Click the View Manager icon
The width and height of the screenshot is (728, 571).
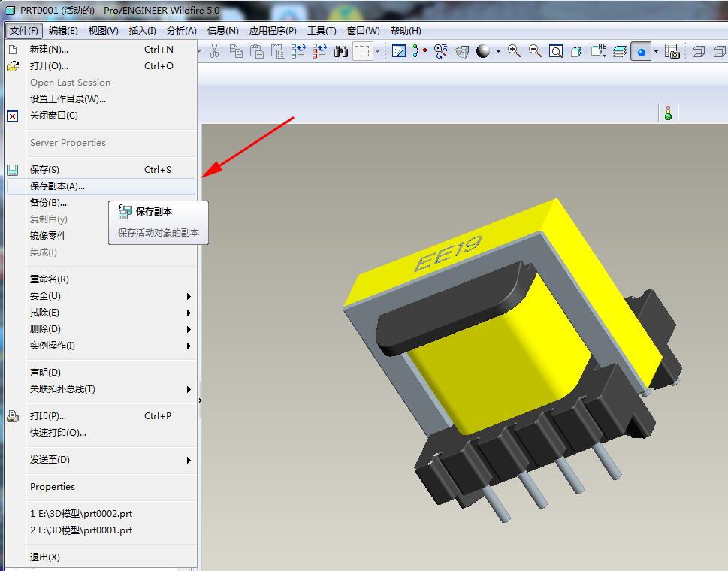tap(672, 51)
